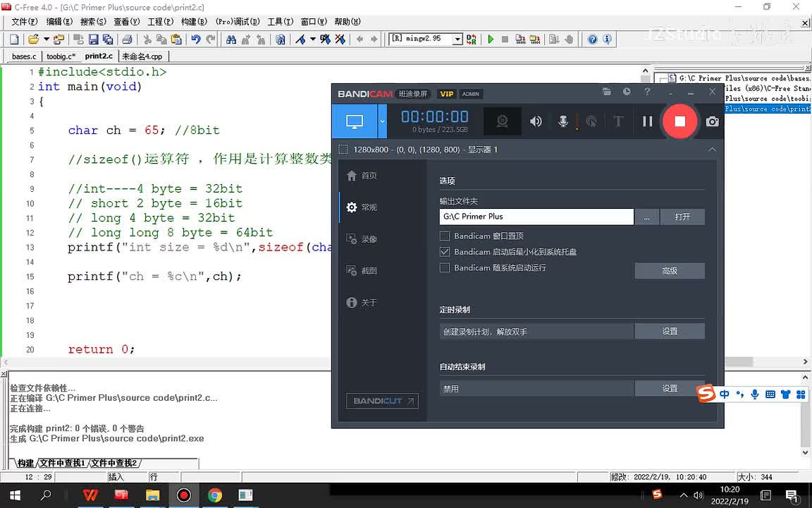Paste from clipboard using toolbar icon
The image size is (812, 508).
176,40
